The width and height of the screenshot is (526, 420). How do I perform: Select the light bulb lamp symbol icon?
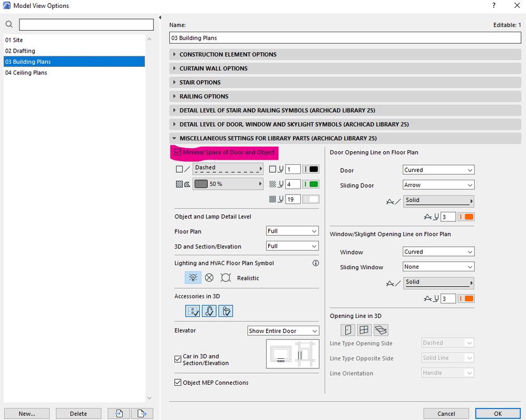(193, 277)
